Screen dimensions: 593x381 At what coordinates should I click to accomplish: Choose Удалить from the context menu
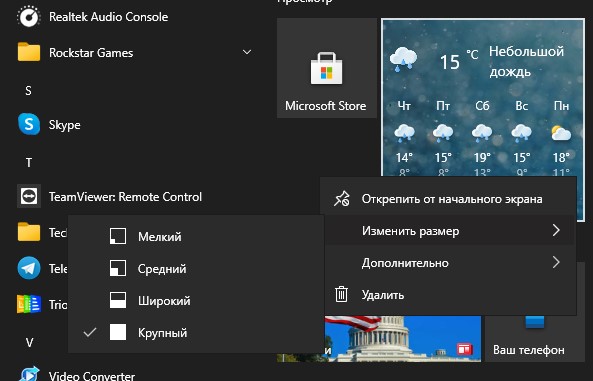pyautogui.click(x=449, y=295)
